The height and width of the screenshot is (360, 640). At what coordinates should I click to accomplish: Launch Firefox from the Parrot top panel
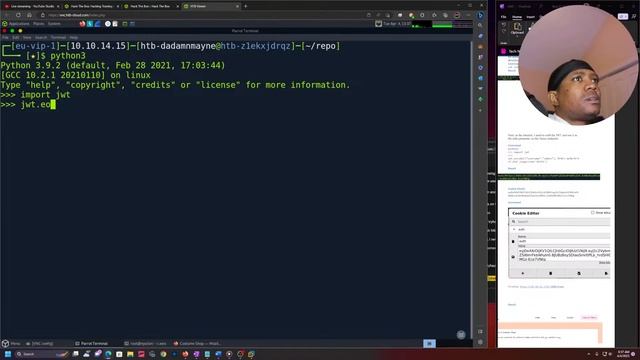tap(82, 24)
